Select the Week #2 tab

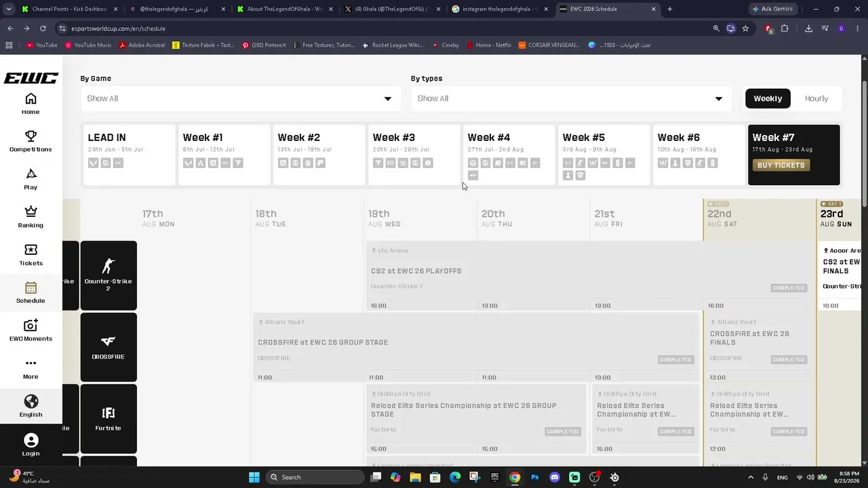tap(319, 155)
